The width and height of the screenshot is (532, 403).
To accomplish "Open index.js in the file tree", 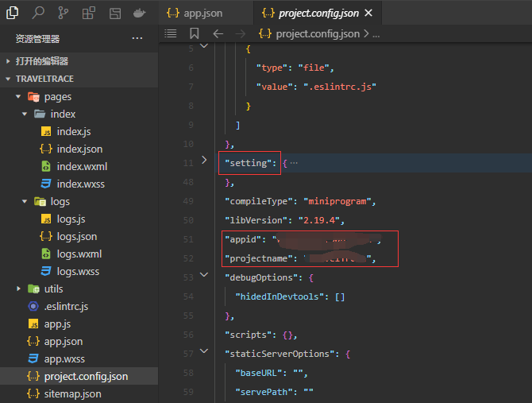I will coord(79,131).
